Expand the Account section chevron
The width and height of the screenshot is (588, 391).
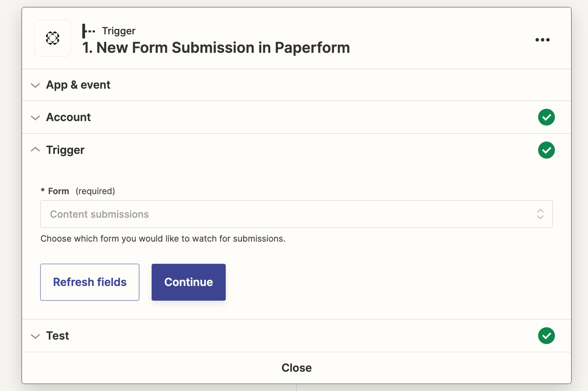35,118
